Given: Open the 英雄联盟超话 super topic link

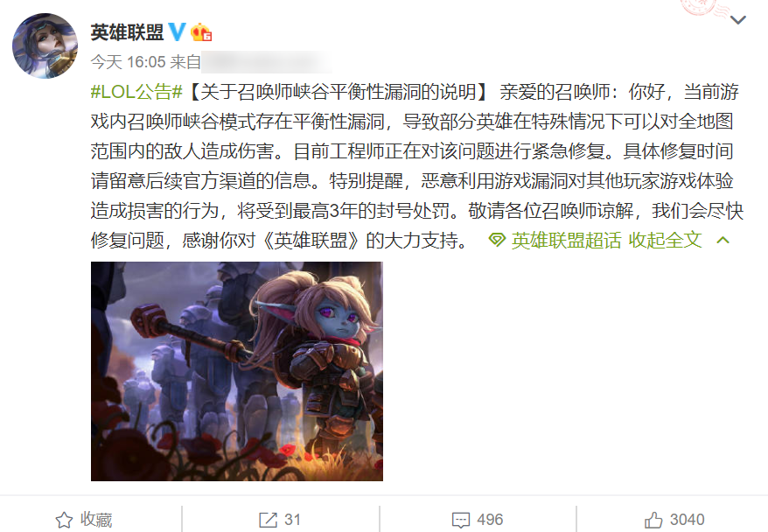Looking at the screenshot, I should 566,240.
